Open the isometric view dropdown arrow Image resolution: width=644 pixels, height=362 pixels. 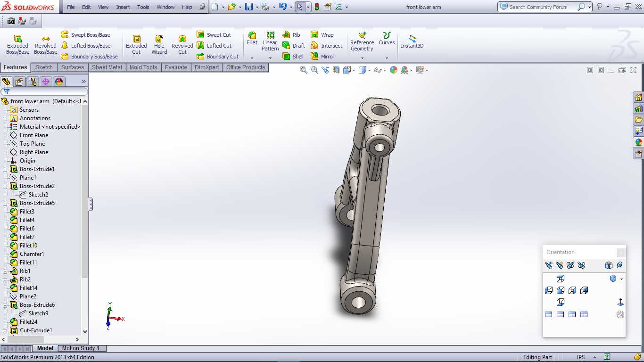(x=621, y=279)
